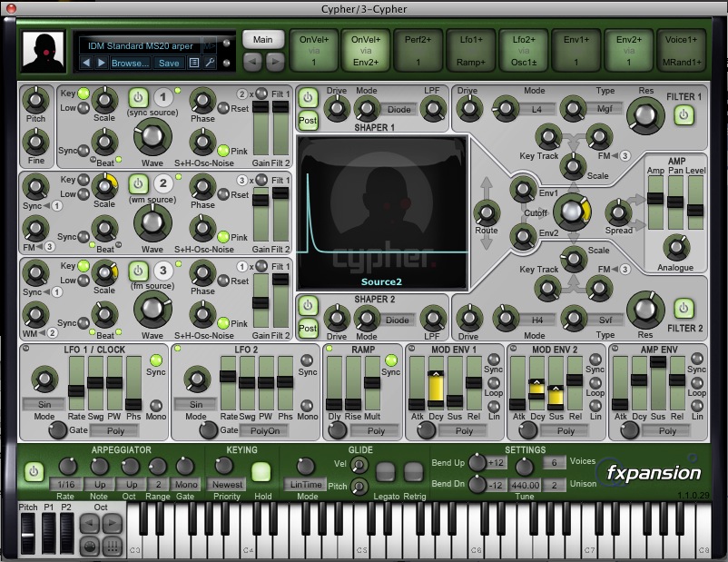Click the Filter 1 Res knob
This screenshot has height=562, width=728.
[x=644, y=114]
